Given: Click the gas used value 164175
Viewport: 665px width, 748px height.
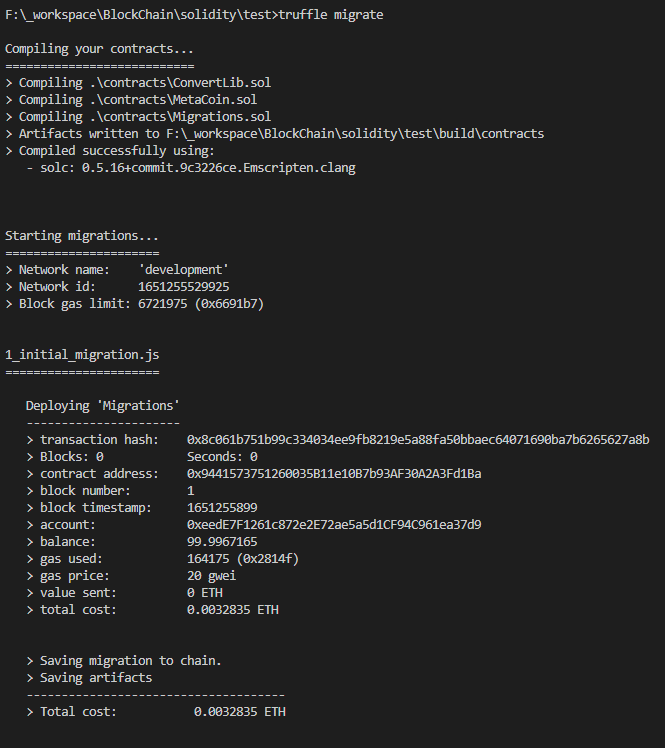Looking at the screenshot, I should (208, 559).
